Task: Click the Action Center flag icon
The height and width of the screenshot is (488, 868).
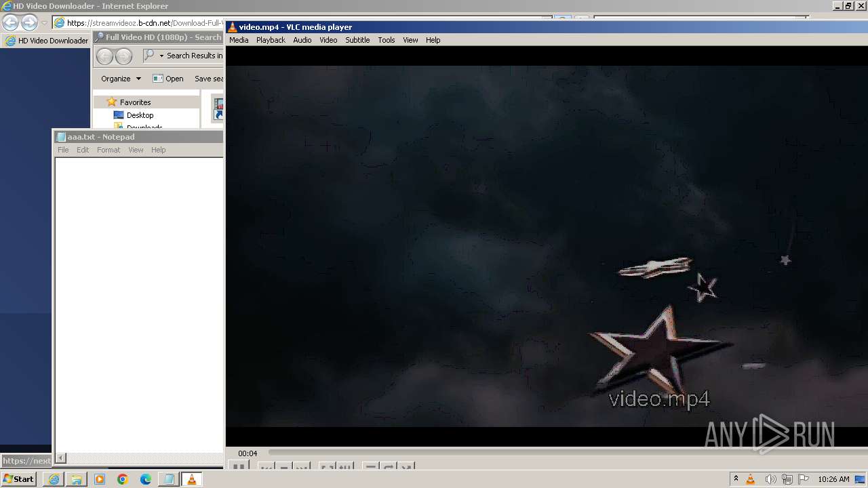Action: click(x=804, y=479)
